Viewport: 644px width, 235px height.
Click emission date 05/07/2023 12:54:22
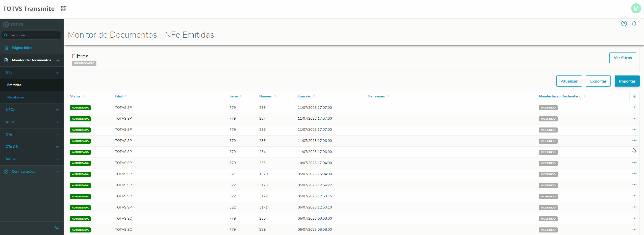tap(315, 185)
